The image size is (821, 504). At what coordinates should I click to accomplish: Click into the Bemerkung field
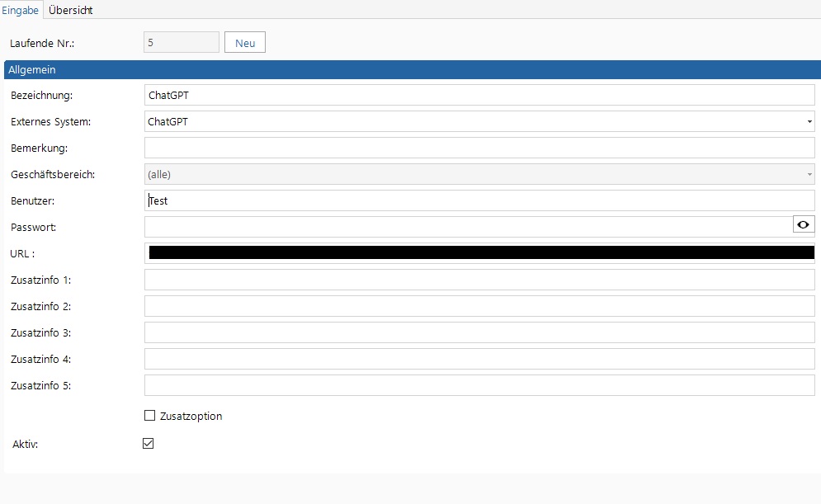pos(479,148)
